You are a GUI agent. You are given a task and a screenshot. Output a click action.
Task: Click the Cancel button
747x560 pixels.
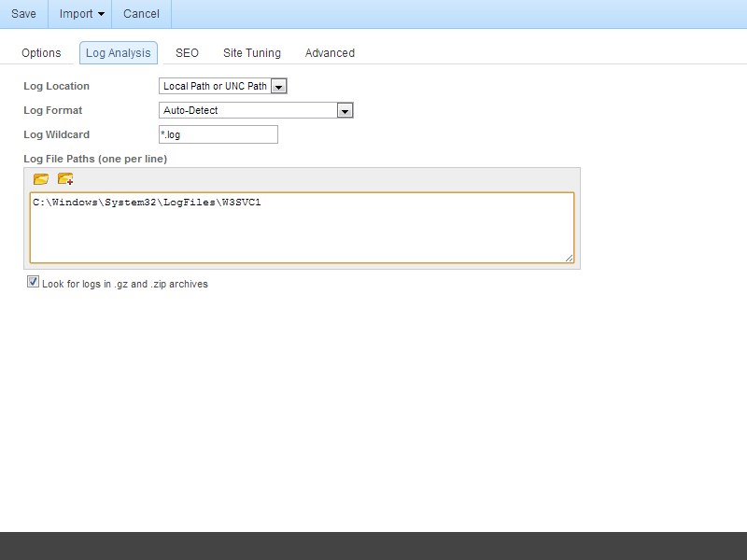click(x=141, y=14)
